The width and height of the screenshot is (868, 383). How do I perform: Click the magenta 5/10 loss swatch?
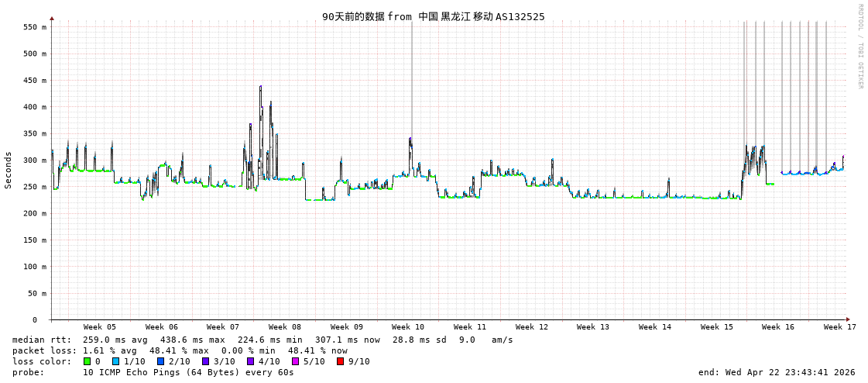[296, 361]
